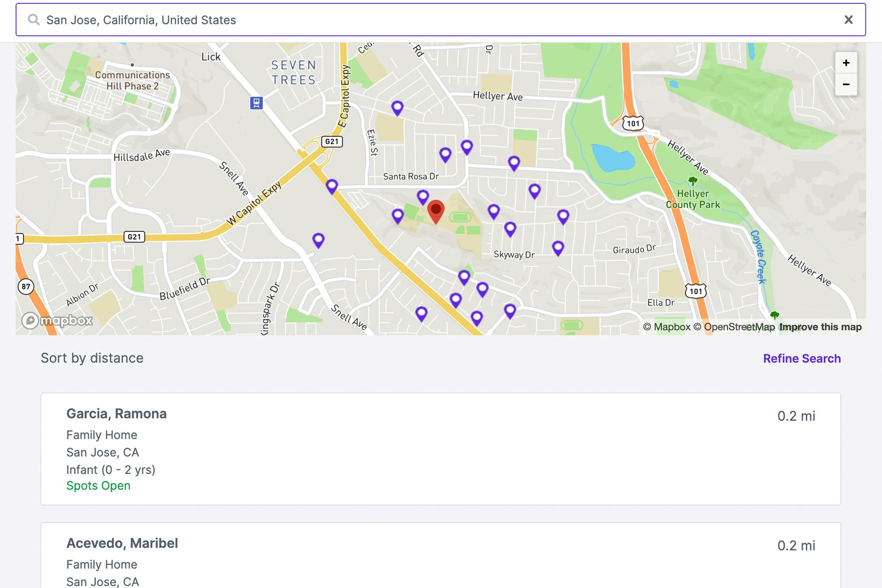Click the red location marker
882x588 pixels.
436,210
